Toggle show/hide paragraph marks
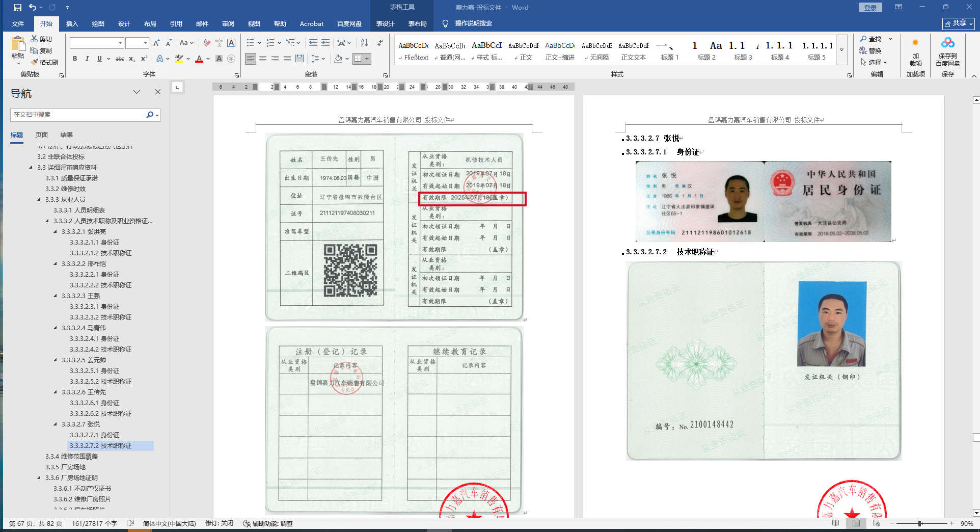 coord(380,43)
